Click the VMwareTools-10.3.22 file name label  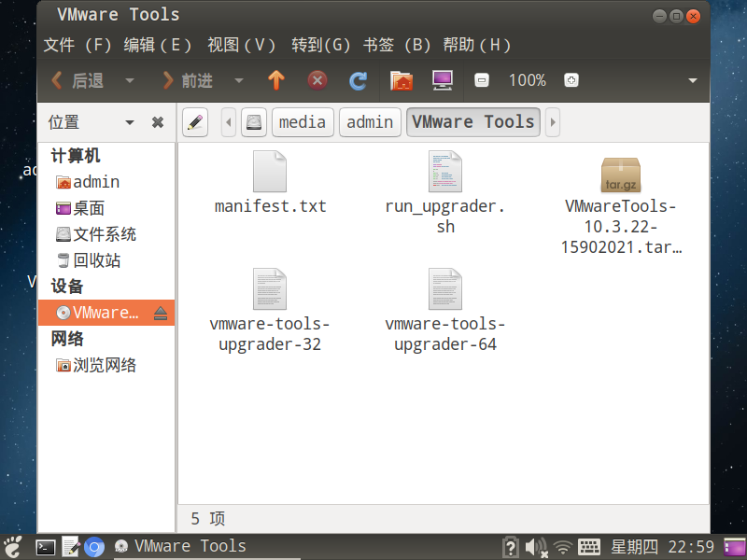click(621, 227)
